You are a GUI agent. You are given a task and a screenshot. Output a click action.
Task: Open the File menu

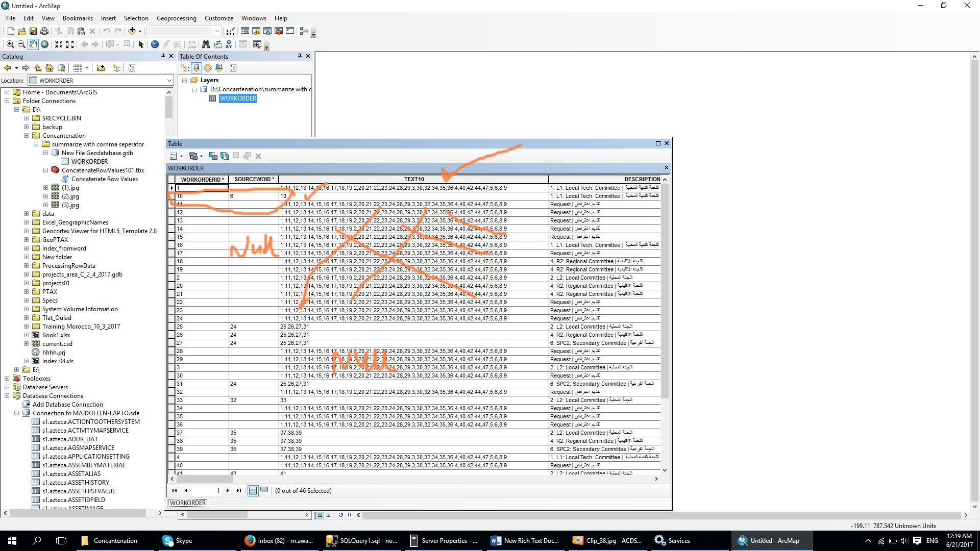tap(11, 18)
